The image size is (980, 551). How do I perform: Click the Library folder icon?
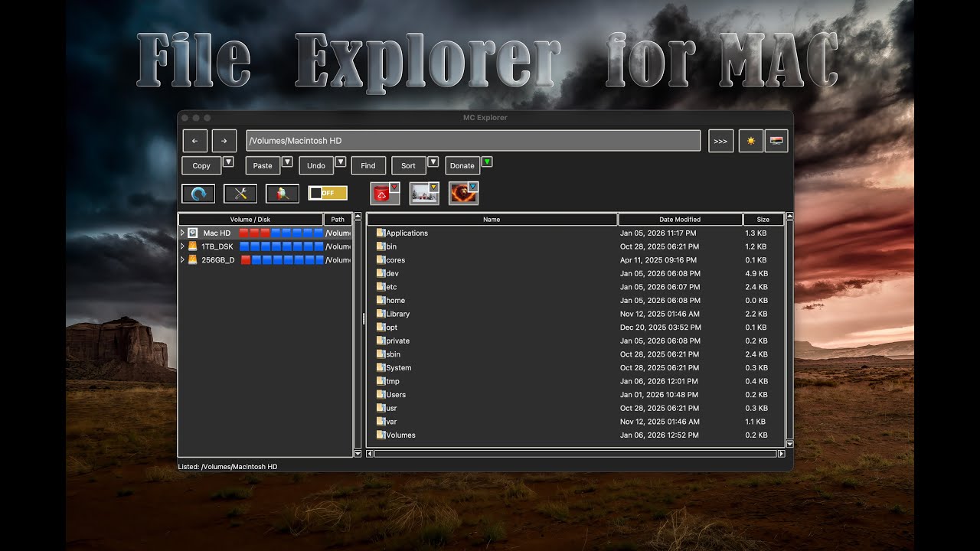click(x=381, y=314)
